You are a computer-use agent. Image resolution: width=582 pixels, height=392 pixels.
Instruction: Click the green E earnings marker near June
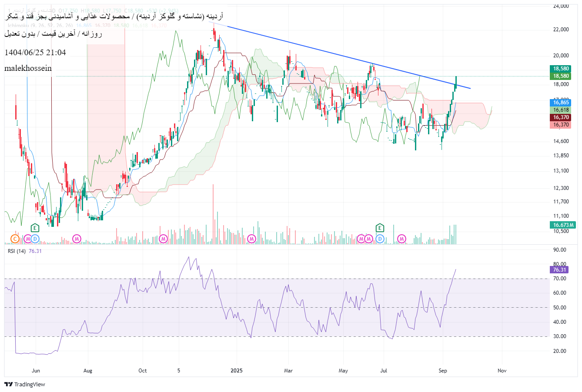point(35,228)
